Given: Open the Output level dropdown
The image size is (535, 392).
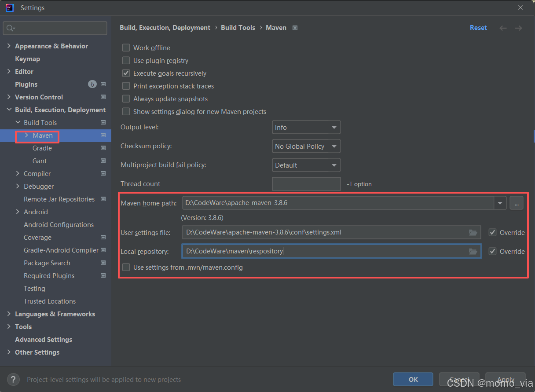Looking at the screenshot, I should tap(306, 127).
